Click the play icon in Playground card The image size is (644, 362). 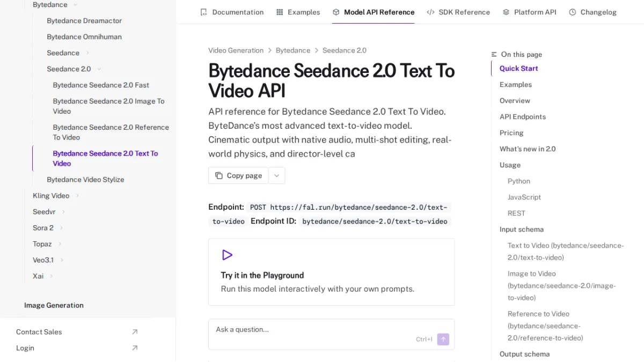(227, 255)
